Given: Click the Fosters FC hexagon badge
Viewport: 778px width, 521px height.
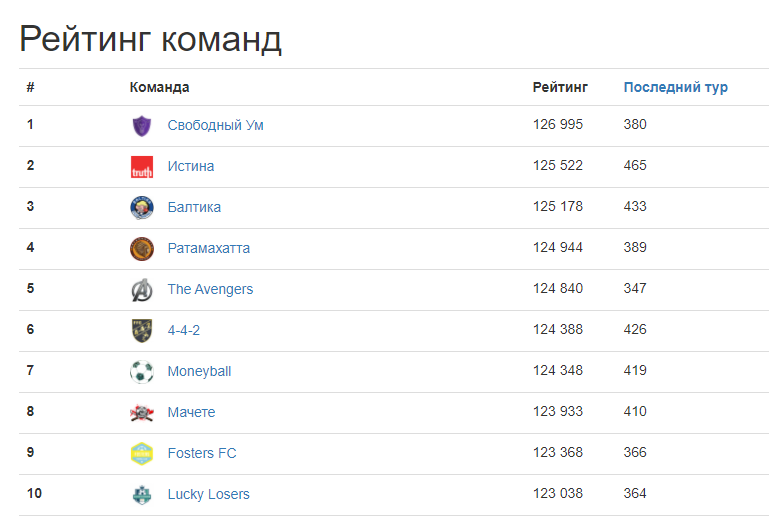Looking at the screenshot, I should coord(142,454).
